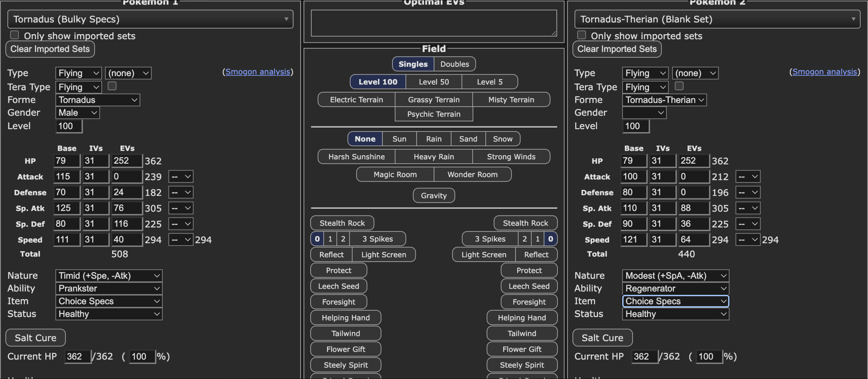Open Pokemon 2 Nature dropdown showing Modest
The width and height of the screenshot is (868, 379).
pyautogui.click(x=676, y=276)
